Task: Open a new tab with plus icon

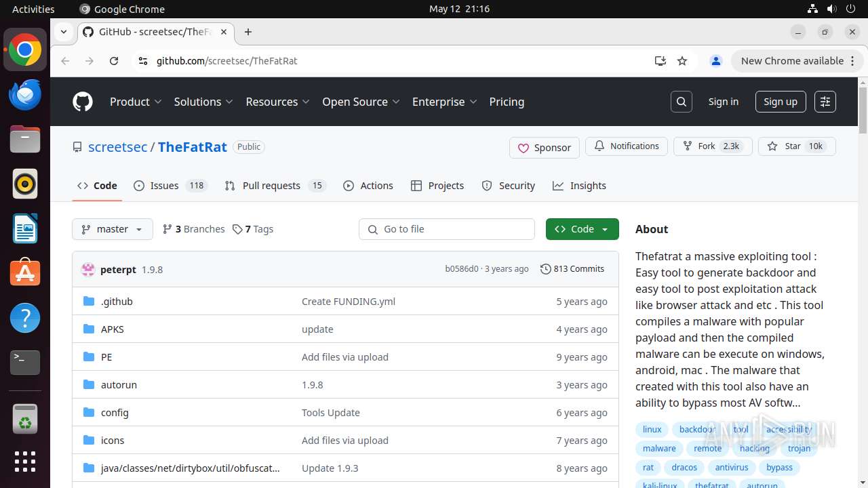Action: click(248, 32)
